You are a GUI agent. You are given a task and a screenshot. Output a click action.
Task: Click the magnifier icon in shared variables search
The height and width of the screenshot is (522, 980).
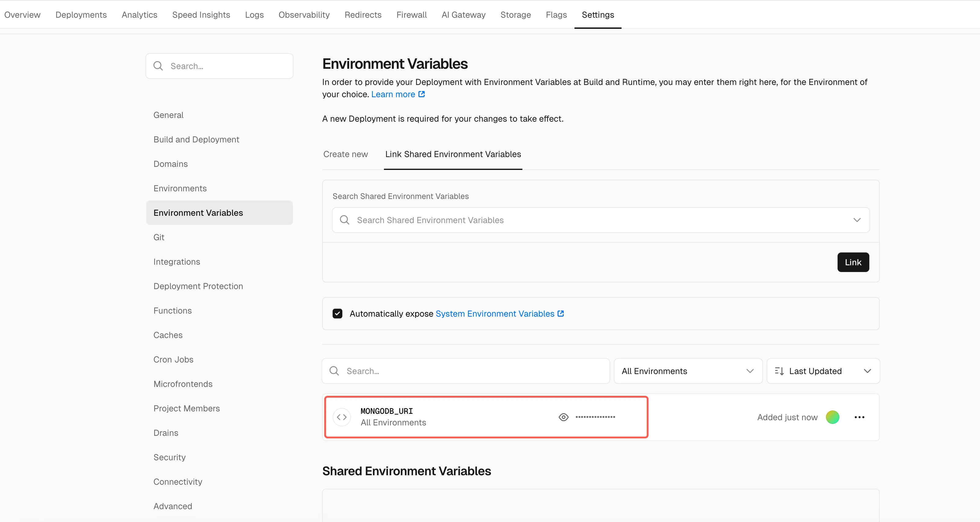coord(345,220)
